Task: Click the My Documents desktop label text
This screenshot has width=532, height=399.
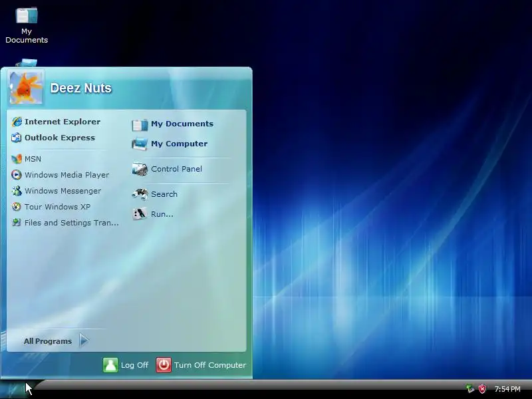Action: pyautogui.click(x=27, y=36)
